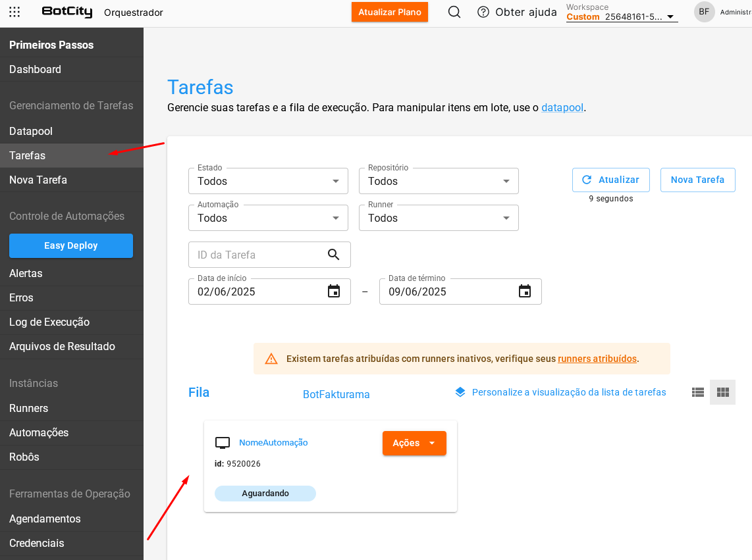
Task: Switch to grid card view icon
Action: coord(723,392)
